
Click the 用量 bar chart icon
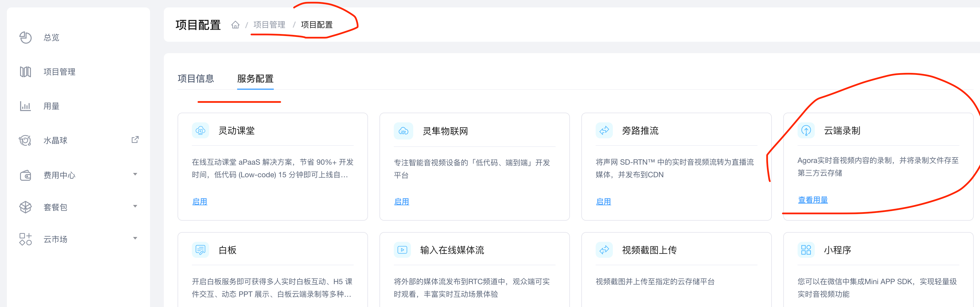[x=25, y=106]
